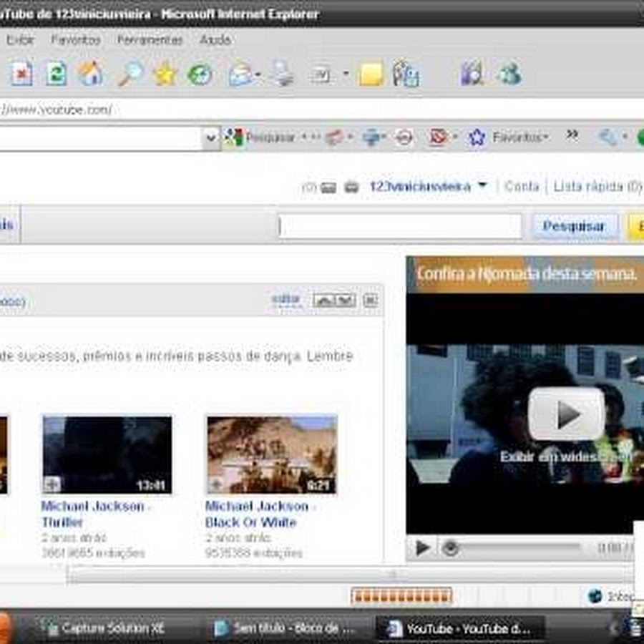Open the Search magnifier toolbar icon
This screenshot has width=644, height=644.
pos(130,74)
